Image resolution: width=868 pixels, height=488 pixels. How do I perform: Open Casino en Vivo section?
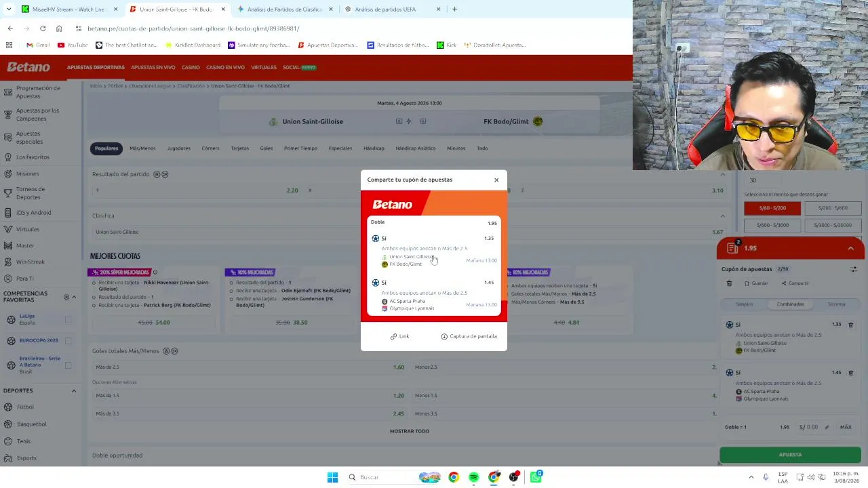[x=225, y=67]
